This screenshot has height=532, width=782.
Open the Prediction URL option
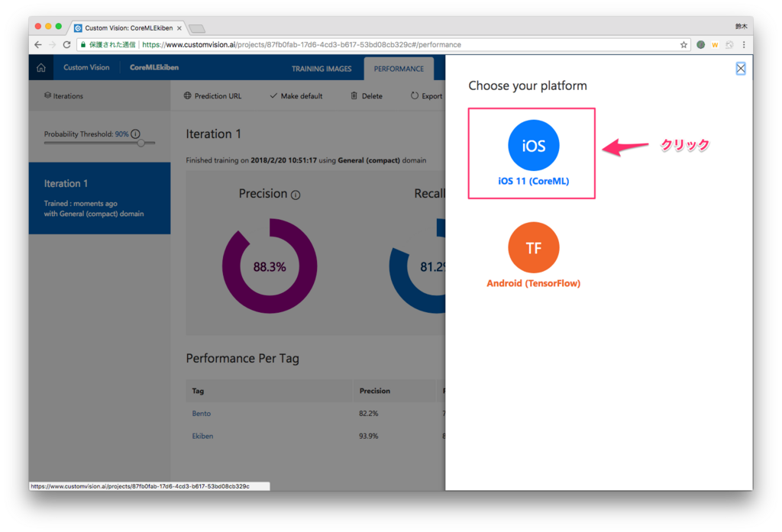212,95
